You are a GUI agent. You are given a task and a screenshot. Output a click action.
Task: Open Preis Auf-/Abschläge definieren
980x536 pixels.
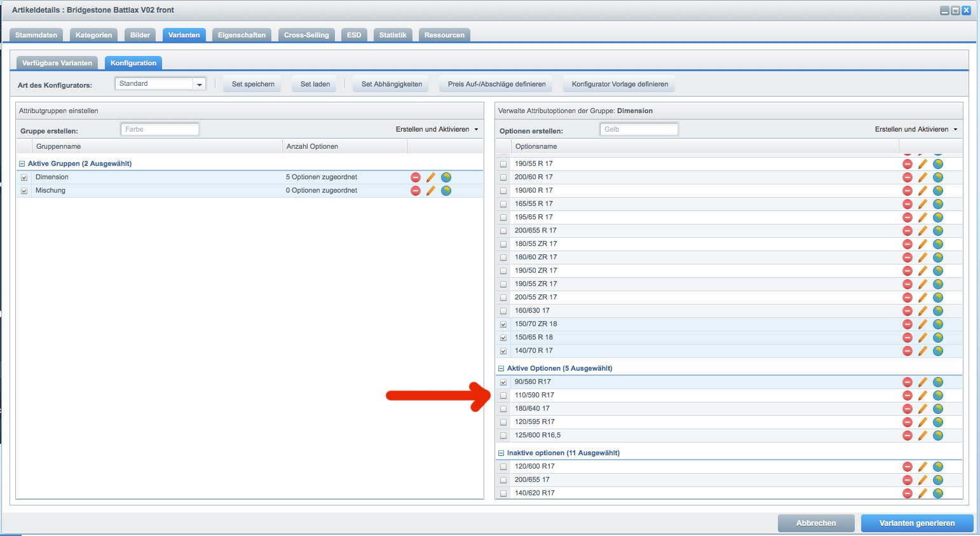point(496,84)
